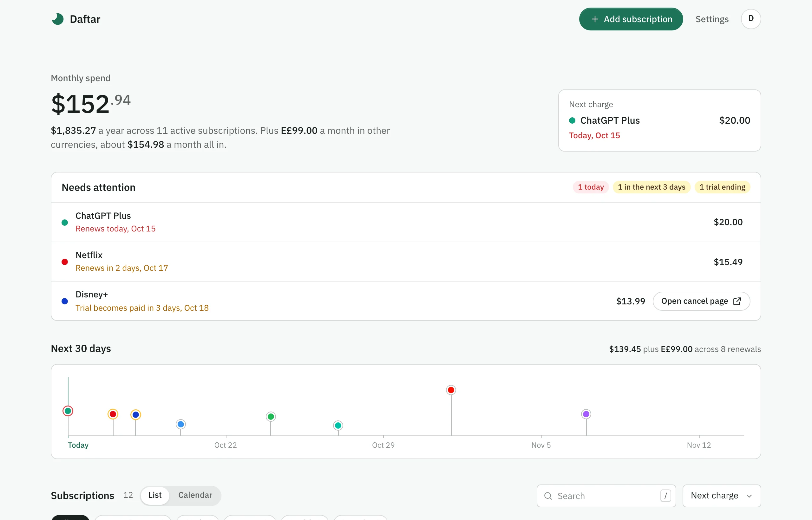Select today's ChatGPT Plus timeline marker
Viewport: 812px width, 520px height.
click(x=68, y=411)
